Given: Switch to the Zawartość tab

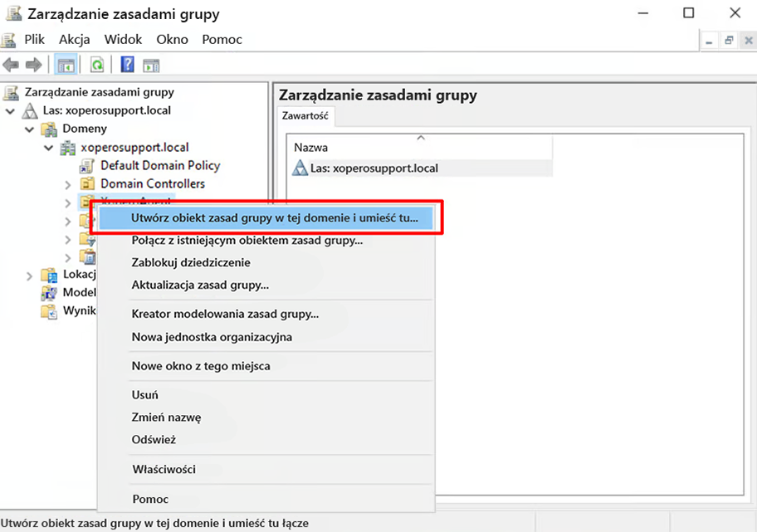Looking at the screenshot, I should [x=305, y=117].
